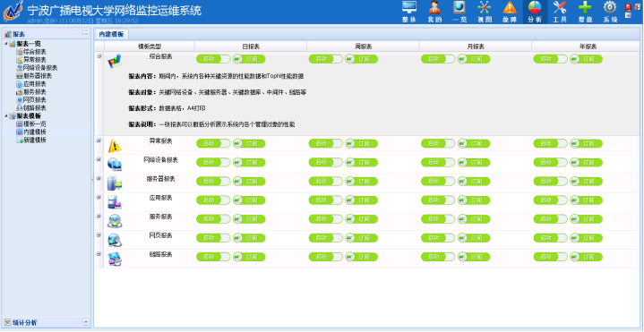Click the link icon in the last table row
Image resolution: width=644 pixels, height=332 pixels.
coord(115,259)
